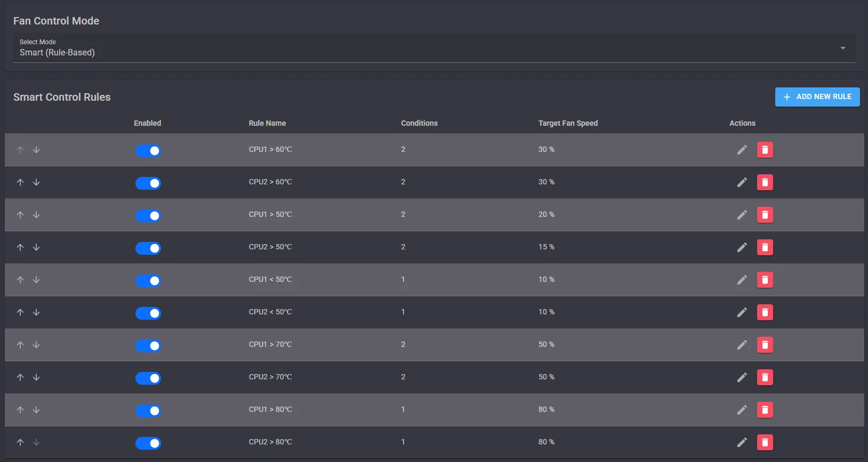Switch off the CPU2 < 50°C rule
Screen dimensions: 868x462
pos(148,313)
